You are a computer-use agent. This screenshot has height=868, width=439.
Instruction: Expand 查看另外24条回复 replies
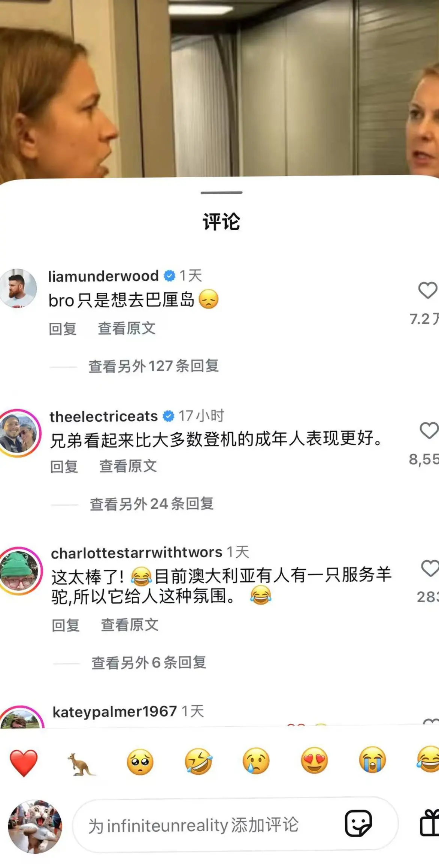(x=152, y=504)
